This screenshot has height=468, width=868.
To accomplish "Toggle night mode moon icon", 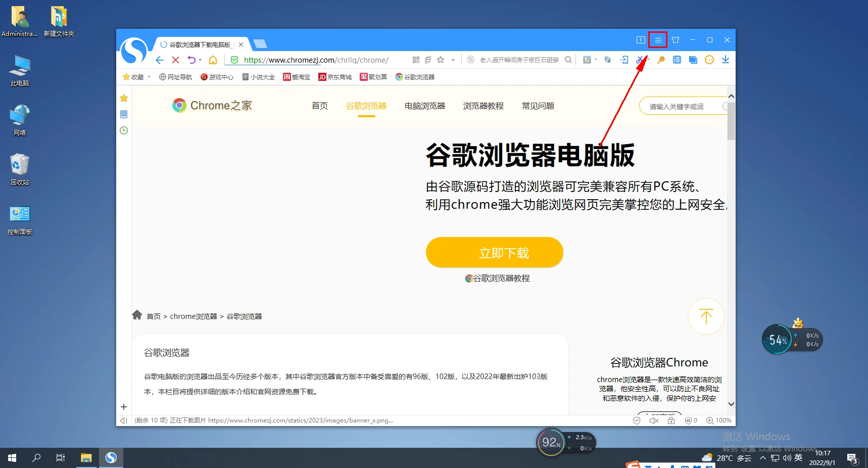I will pos(587,60).
